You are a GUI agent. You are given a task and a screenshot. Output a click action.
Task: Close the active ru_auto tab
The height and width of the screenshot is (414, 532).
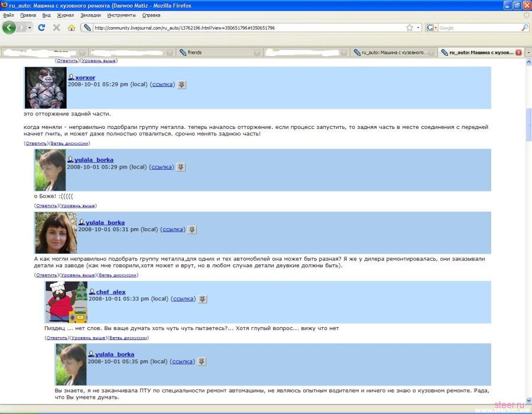[518, 52]
